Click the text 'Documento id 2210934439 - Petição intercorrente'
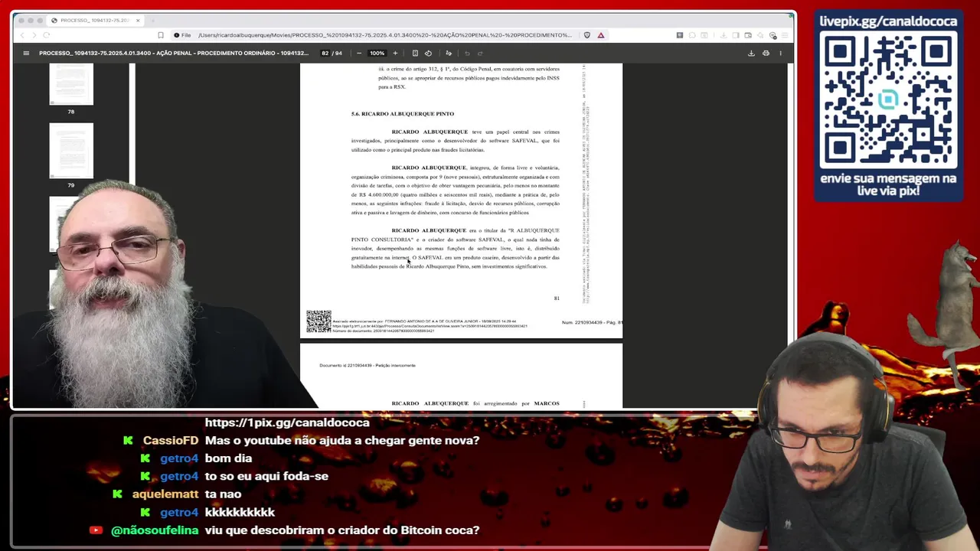 click(367, 365)
